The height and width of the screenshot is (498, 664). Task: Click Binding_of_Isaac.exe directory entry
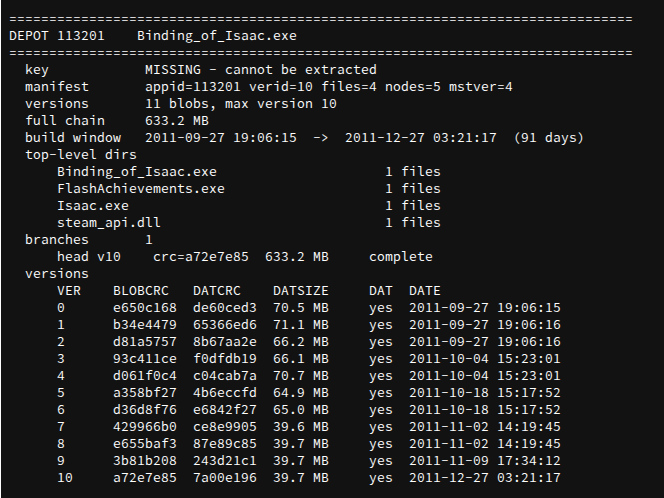point(137,172)
